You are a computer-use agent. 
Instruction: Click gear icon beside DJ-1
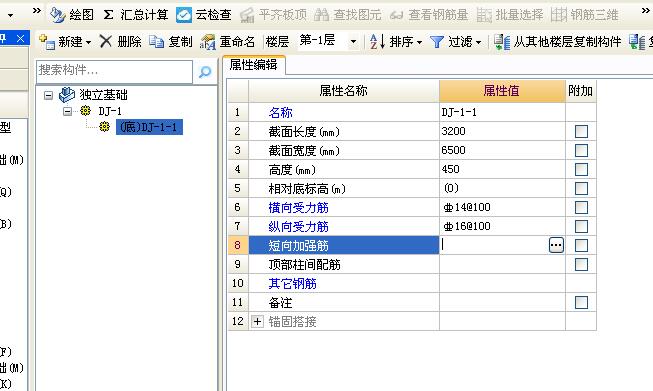point(85,111)
